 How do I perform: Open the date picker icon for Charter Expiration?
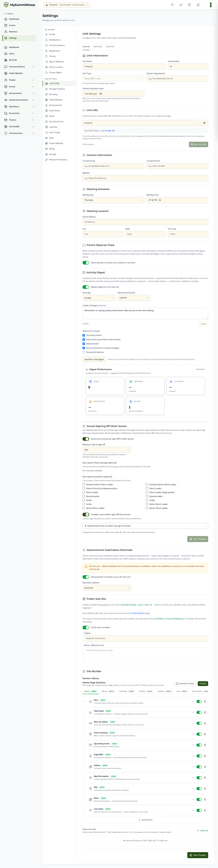point(101,94)
